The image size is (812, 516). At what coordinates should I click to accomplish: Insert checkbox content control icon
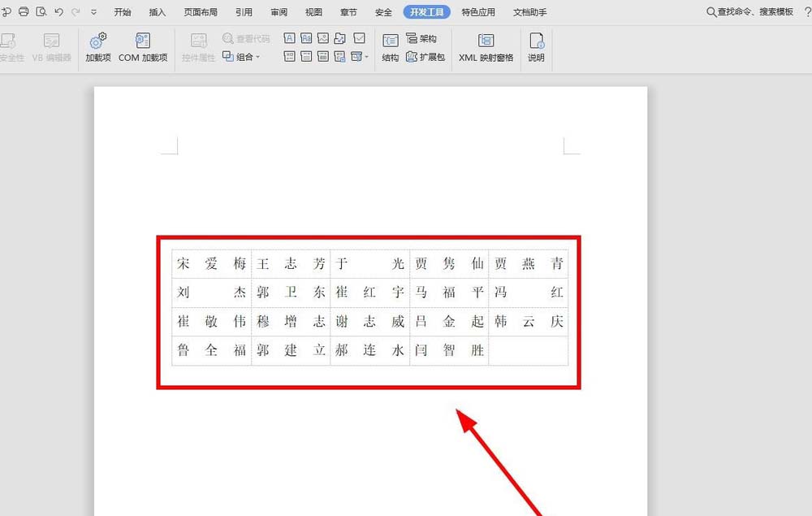(x=359, y=38)
